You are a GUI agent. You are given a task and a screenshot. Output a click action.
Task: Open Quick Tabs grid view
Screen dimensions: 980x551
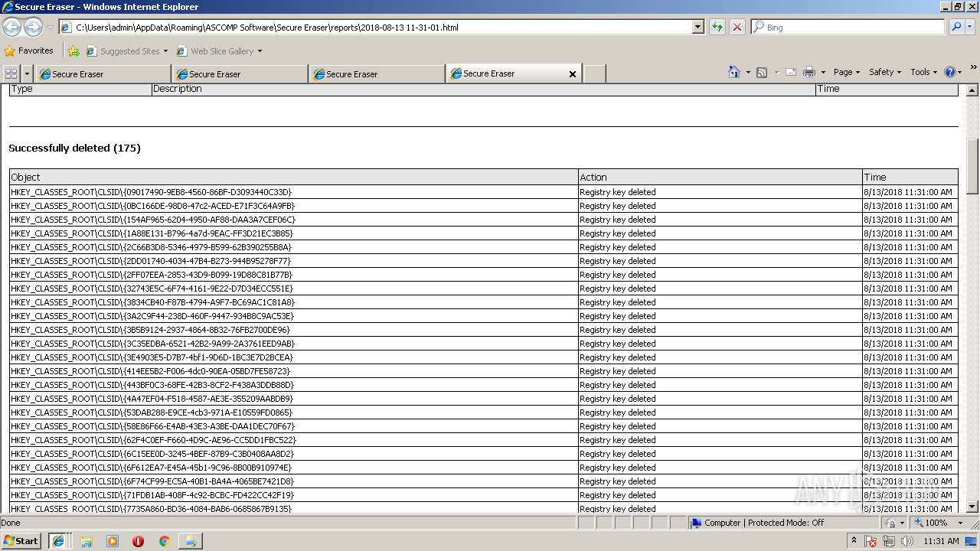pyautogui.click(x=11, y=73)
